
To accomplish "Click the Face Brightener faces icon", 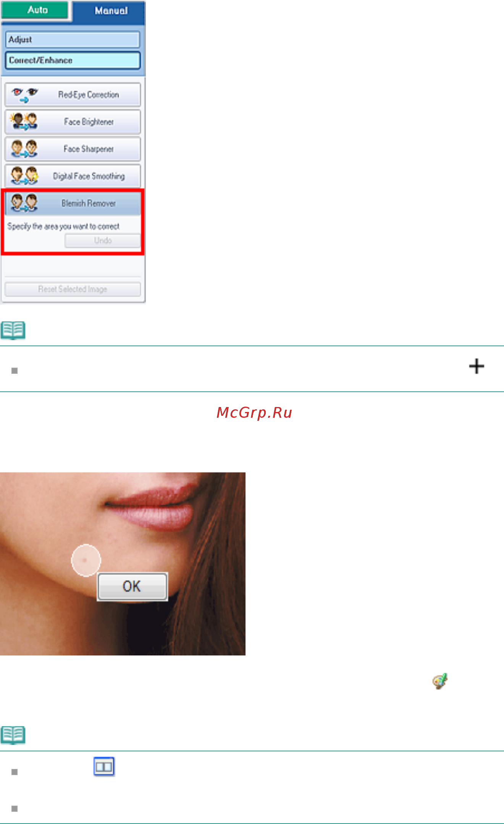I will [x=24, y=122].
